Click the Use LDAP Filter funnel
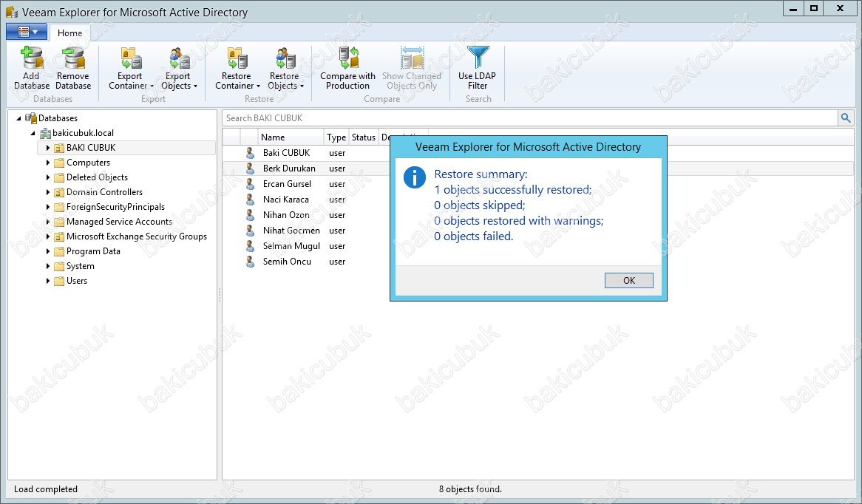This screenshot has height=504, width=862. [478, 58]
